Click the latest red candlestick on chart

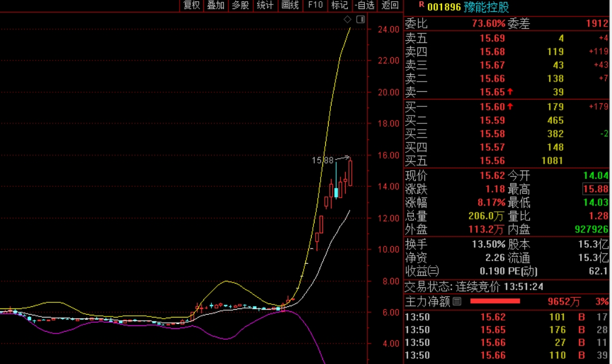[351, 172]
